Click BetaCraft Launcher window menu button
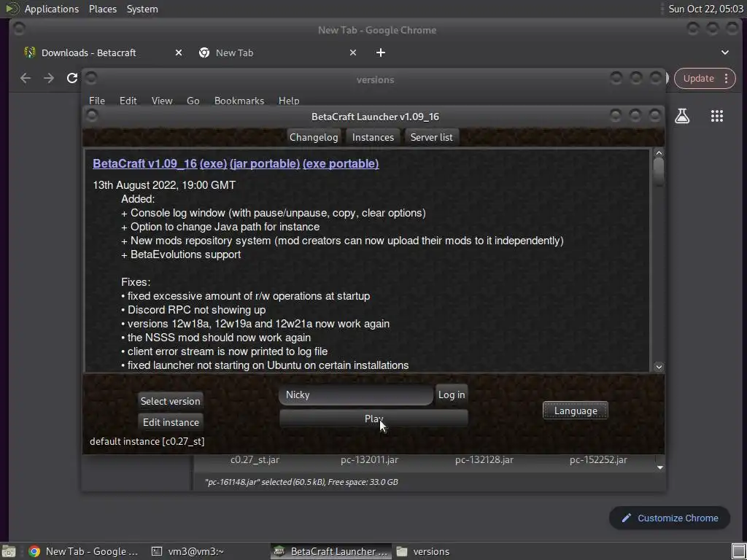The width and height of the screenshot is (747, 560). [92, 116]
